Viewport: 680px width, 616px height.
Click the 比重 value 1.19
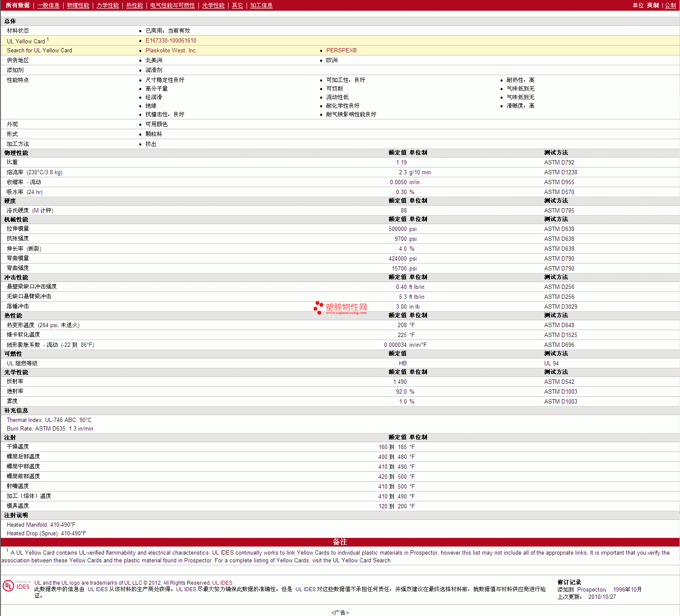coord(401,162)
